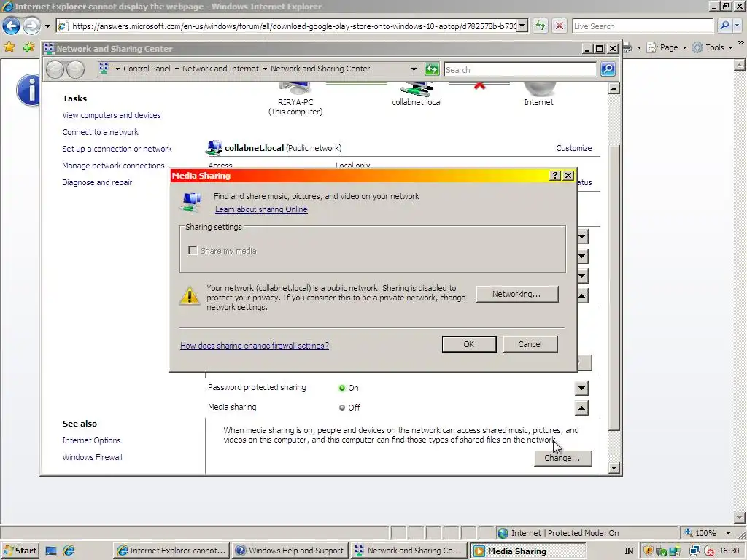Expand the Password protected sharing section

581,388
